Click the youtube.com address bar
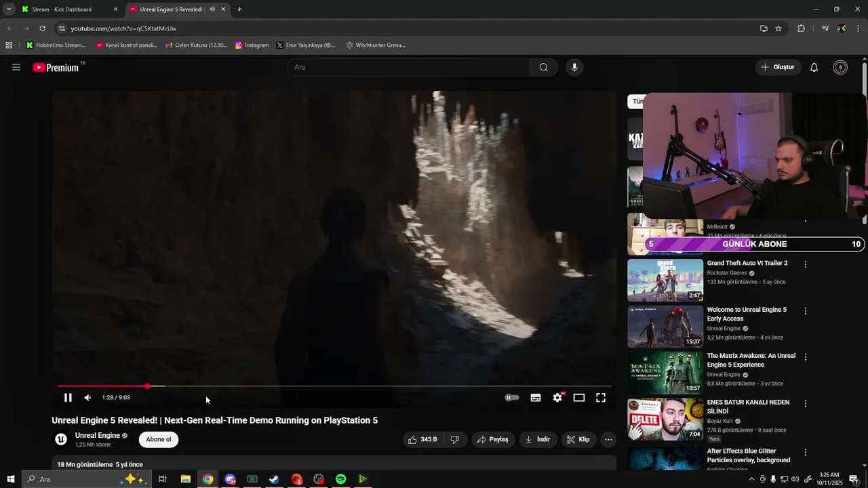The width and height of the screenshot is (868, 488). coord(407,28)
